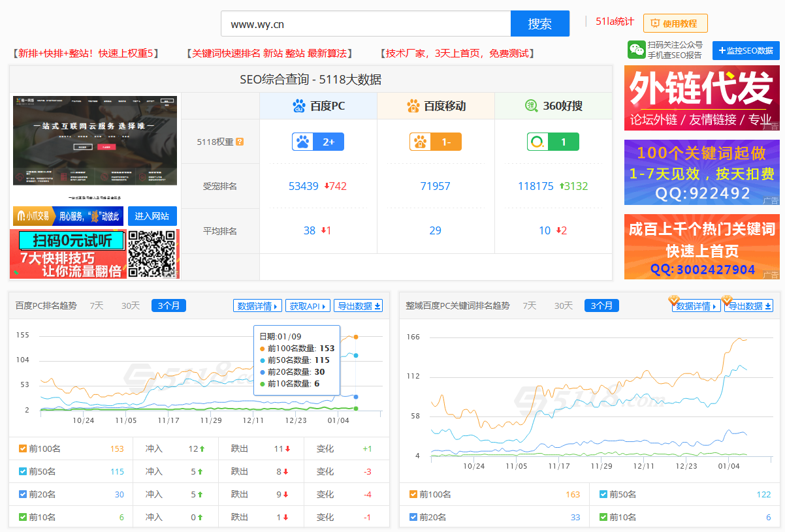This screenshot has height=532, width=785.
Task: Click the QR code in 扫码0元试听 banner
Action: pyautogui.click(x=153, y=255)
